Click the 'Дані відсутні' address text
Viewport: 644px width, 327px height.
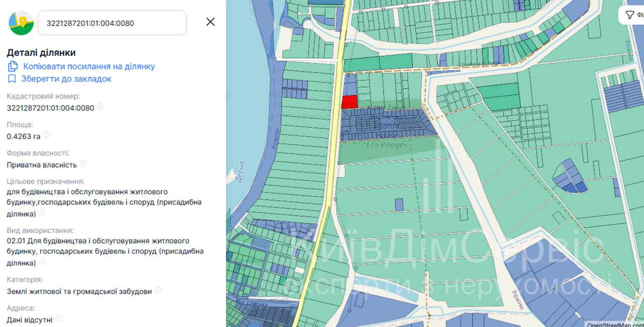[30, 319]
